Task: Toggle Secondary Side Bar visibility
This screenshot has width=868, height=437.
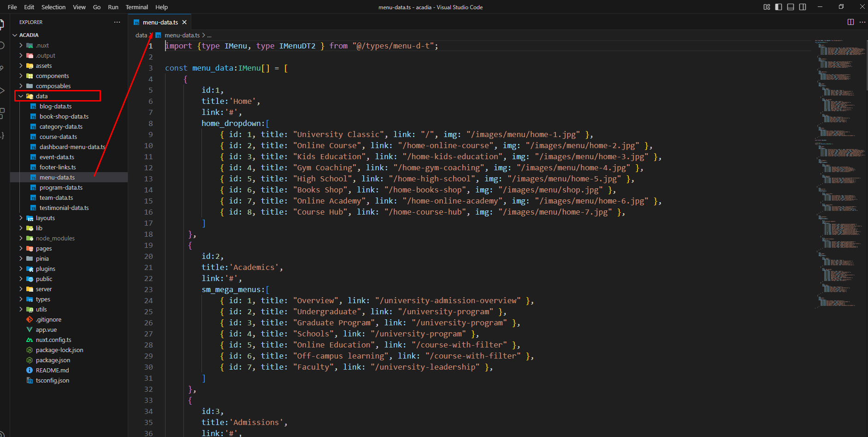Action: (803, 7)
